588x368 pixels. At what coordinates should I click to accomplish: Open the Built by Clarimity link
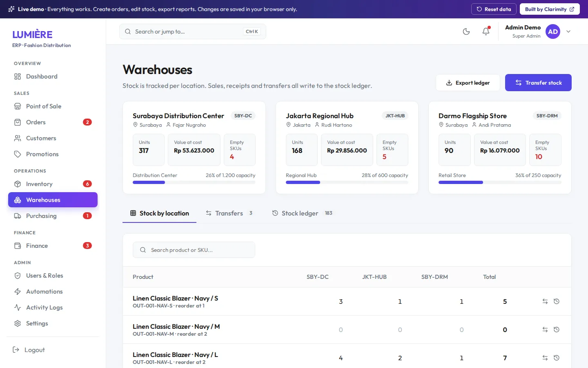550,9
